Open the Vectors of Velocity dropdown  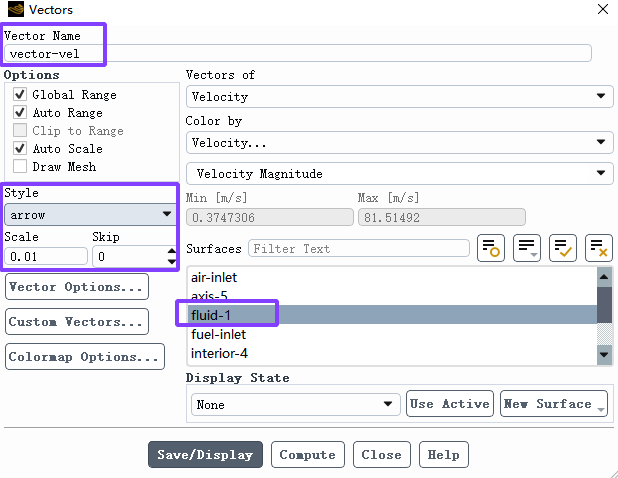point(400,97)
